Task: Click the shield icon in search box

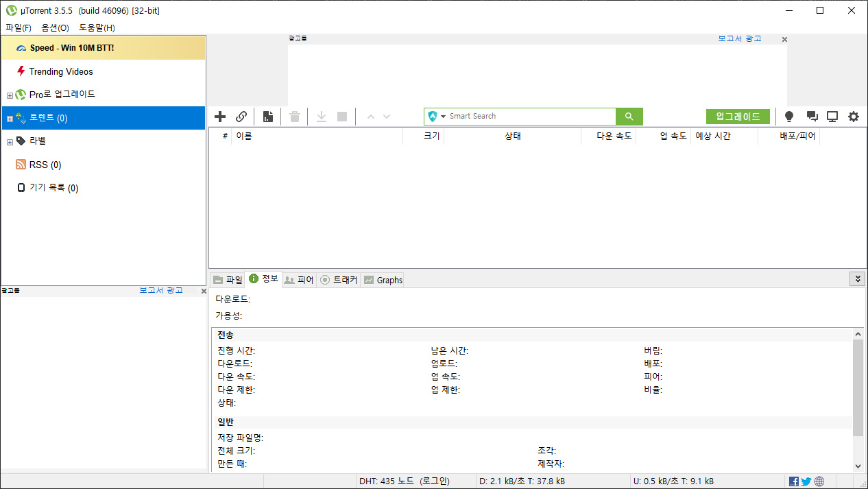Action: click(x=433, y=117)
